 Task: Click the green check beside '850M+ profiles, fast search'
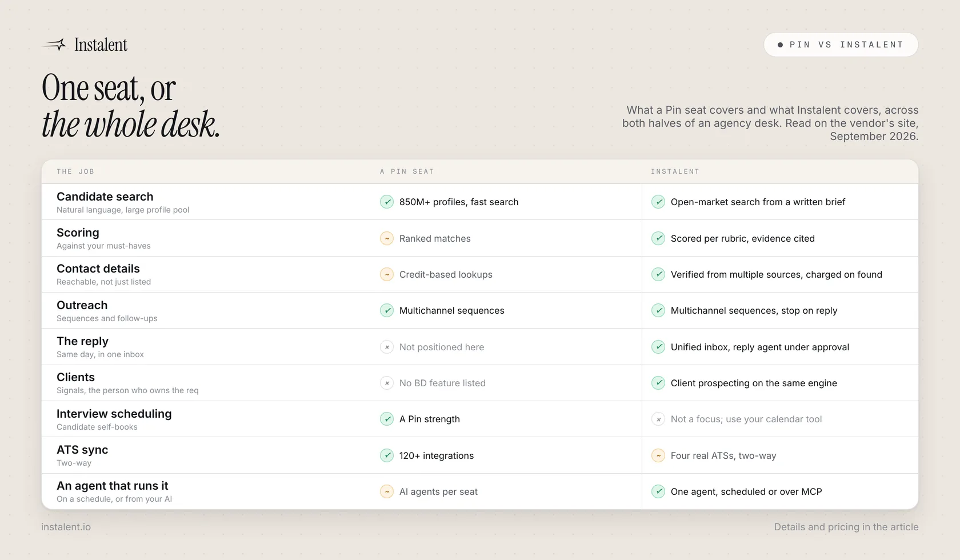point(387,202)
